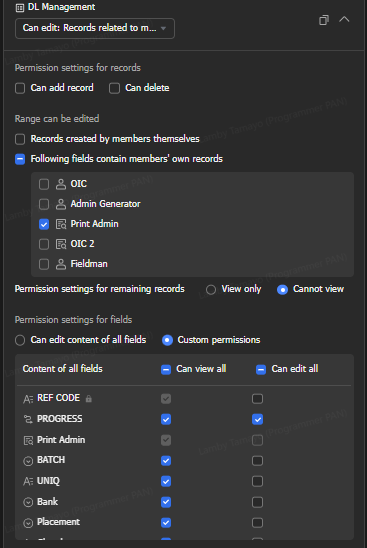Viewport: 367px width, 548px height.
Task: Check the Fieldman field checkbox
Action: point(44,264)
